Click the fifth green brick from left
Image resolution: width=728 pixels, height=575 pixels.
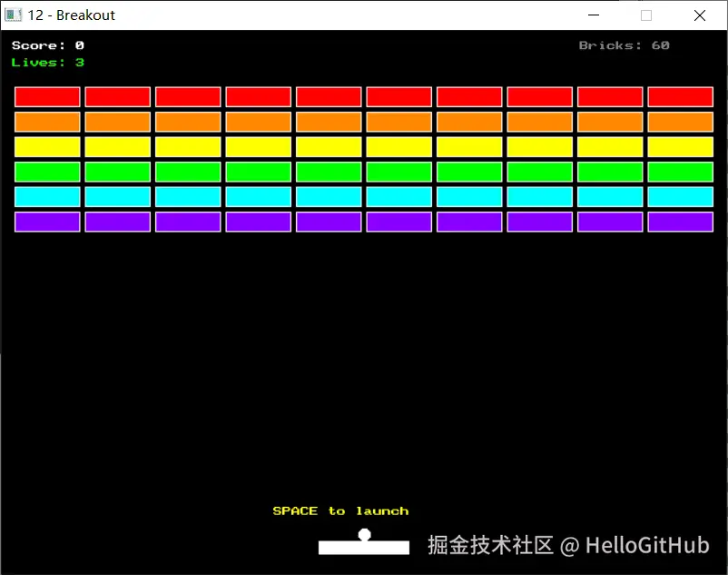pos(329,172)
